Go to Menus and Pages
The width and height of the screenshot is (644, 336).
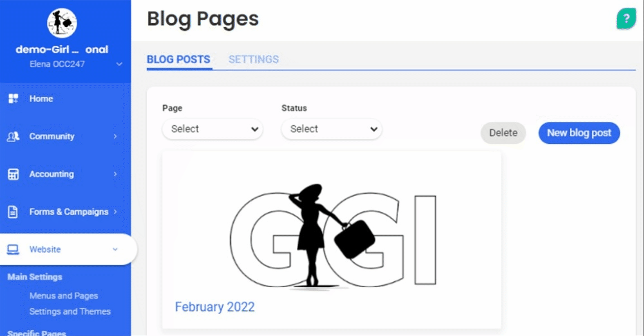click(x=64, y=296)
